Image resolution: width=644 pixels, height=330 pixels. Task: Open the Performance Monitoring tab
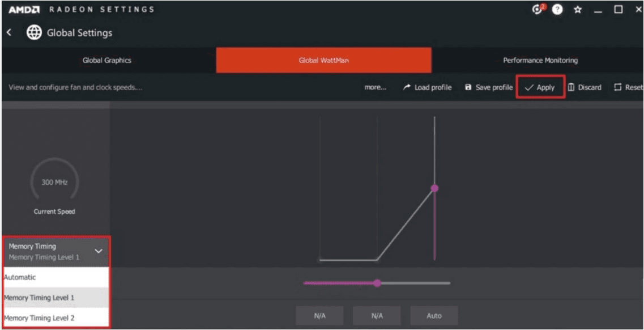540,61
